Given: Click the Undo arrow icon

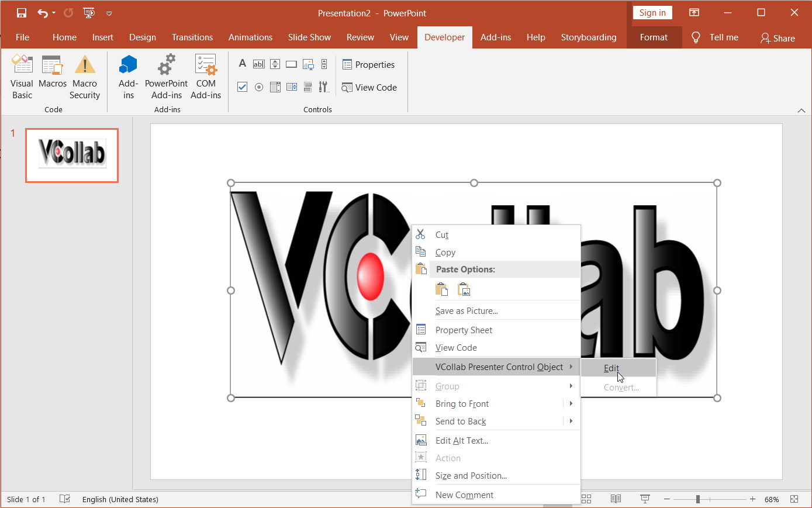Looking at the screenshot, I should click(42, 13).
